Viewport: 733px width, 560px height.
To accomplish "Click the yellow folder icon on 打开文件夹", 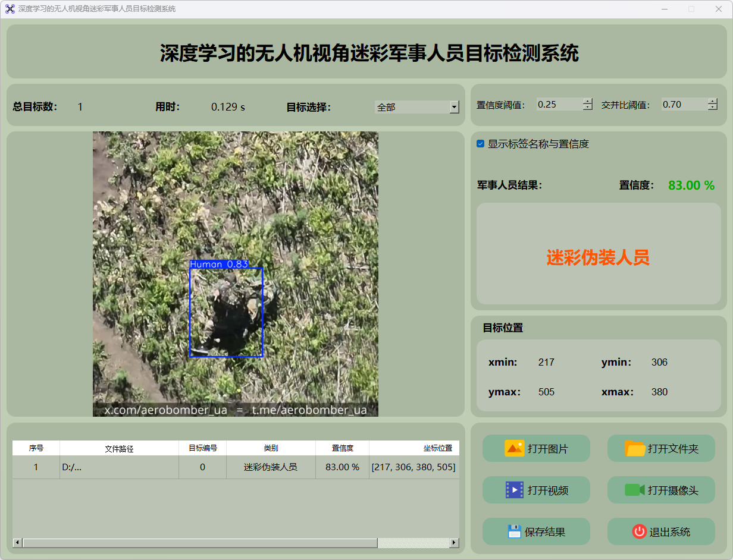I will (635, 448).
